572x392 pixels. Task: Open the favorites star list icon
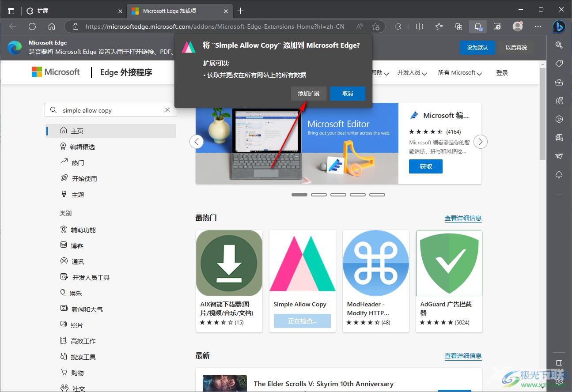coord(439,26)
